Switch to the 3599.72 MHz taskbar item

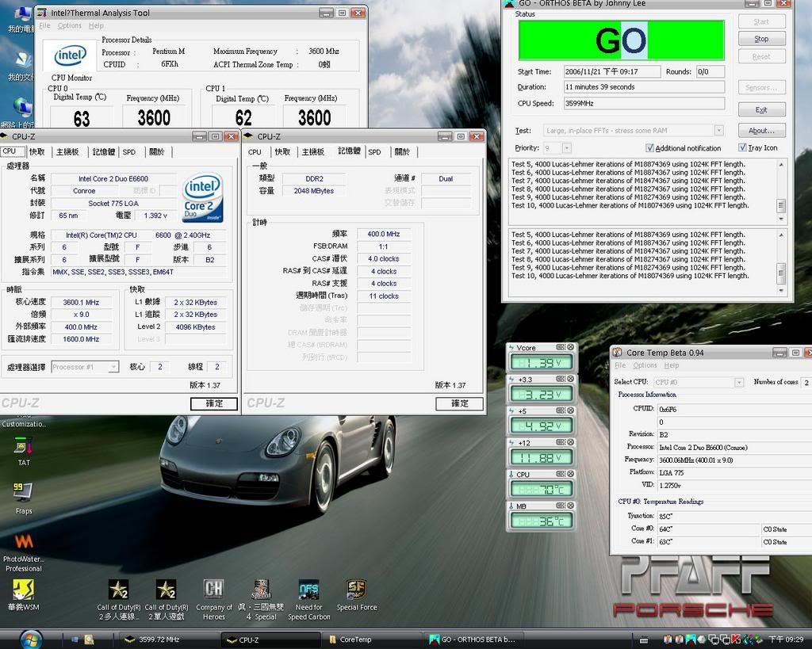[x=168, y=639]
